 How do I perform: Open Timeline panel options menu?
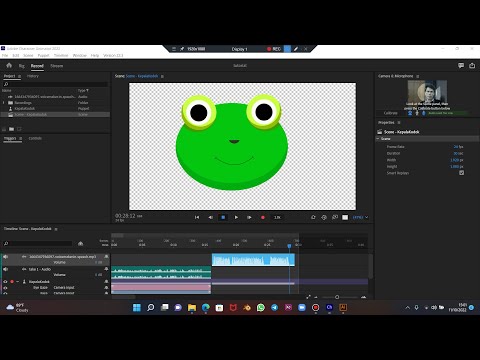point(56,229)
